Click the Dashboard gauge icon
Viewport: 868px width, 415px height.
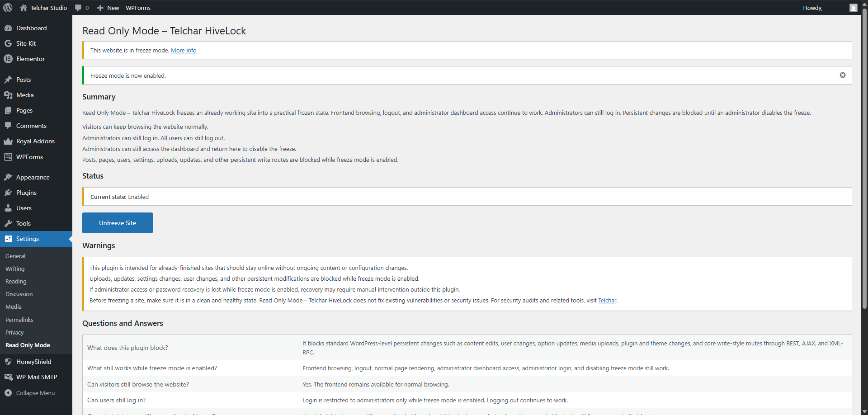8,28
